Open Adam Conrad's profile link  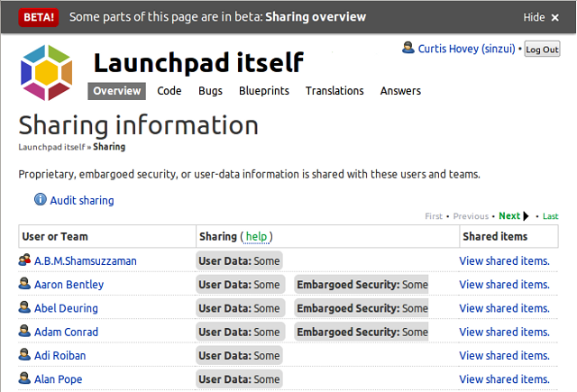66,332
